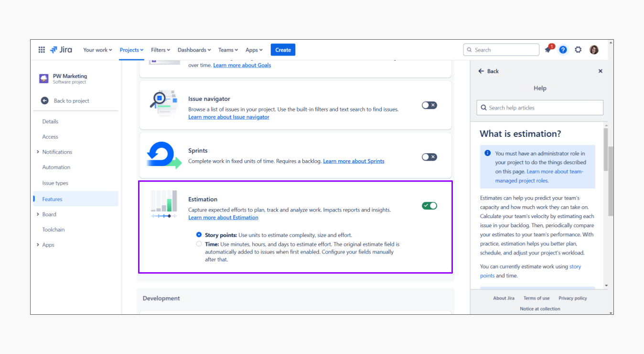
Task: Click the Create button
Action: 283,50
